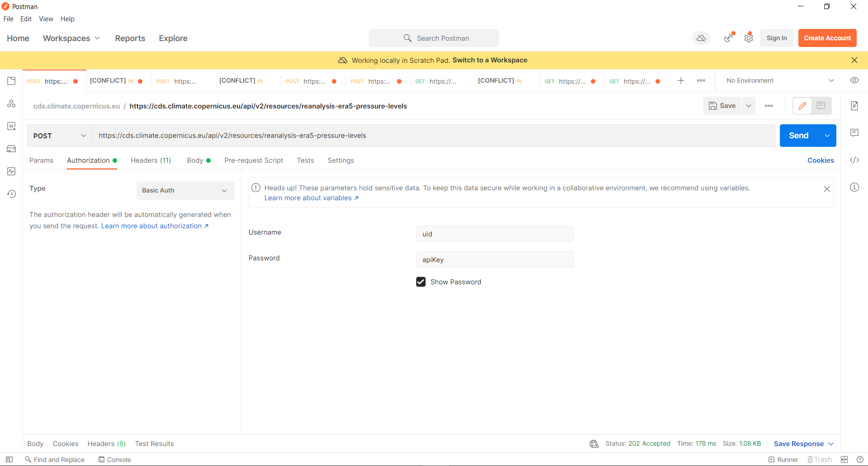Open APIs panel in sidebar
Viewport: 868px width, 466px height.
[11, 104]
